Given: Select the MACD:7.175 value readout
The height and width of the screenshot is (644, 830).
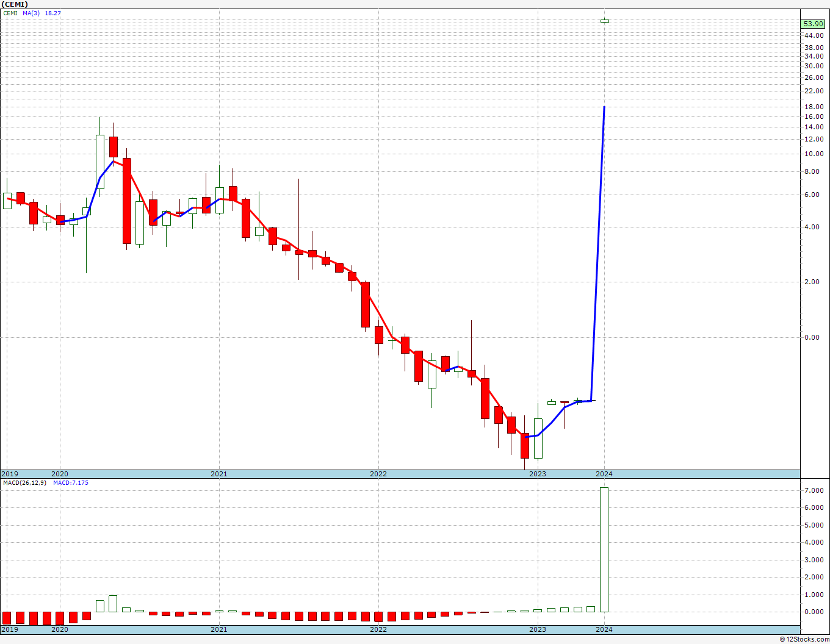Looking at the screenshot, I should tap(71, 483).
